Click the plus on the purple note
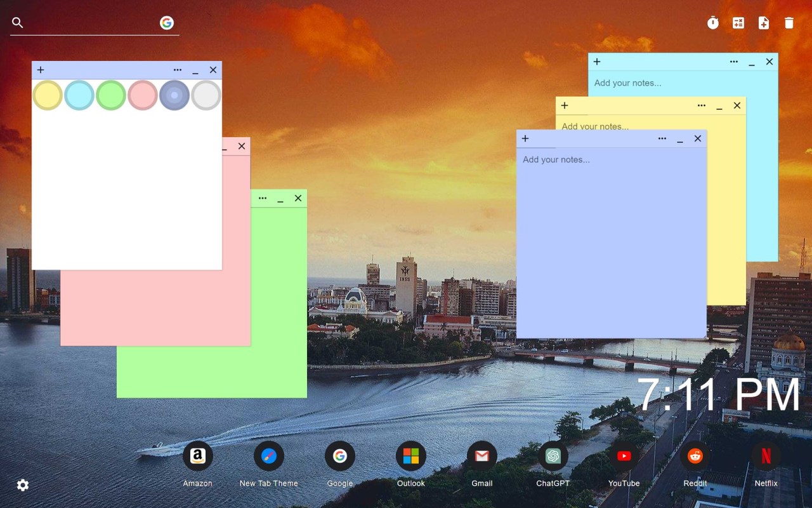 coord(525,138)
